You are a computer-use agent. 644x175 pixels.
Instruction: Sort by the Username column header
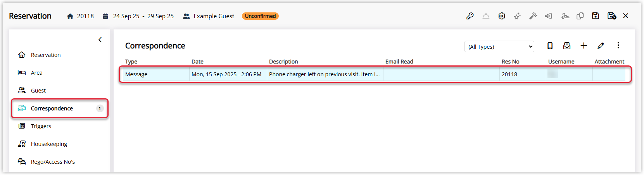(561, 62)
